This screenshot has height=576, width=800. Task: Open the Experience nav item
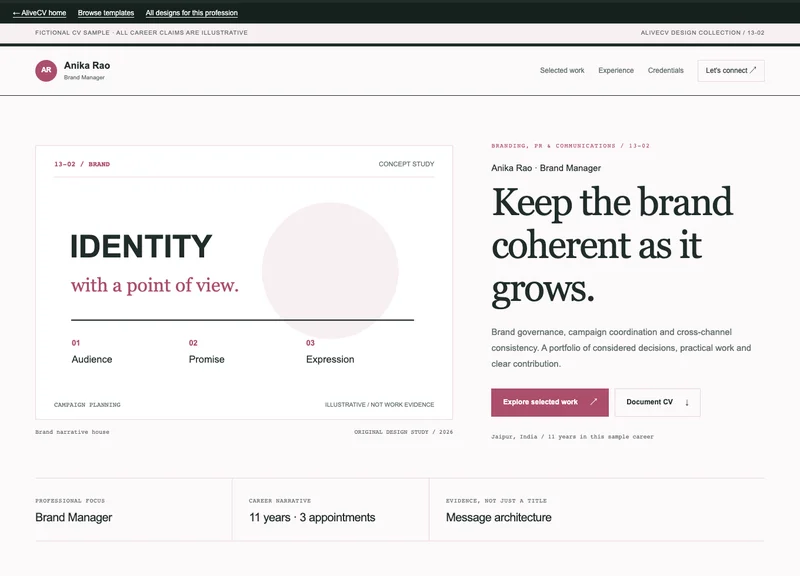(616, 70)
